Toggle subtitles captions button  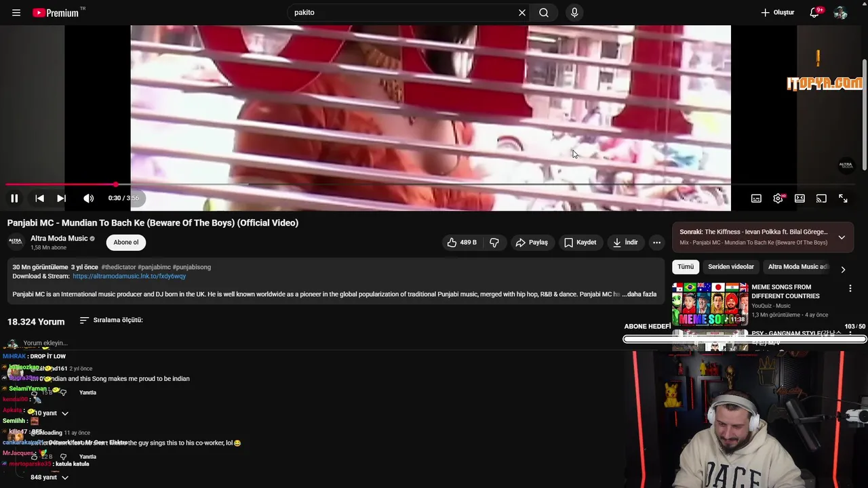point(756,198)
